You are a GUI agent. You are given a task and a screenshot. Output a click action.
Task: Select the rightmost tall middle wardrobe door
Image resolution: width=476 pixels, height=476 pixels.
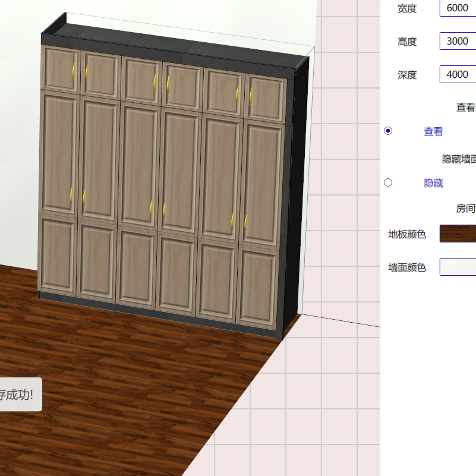[262, 183]
